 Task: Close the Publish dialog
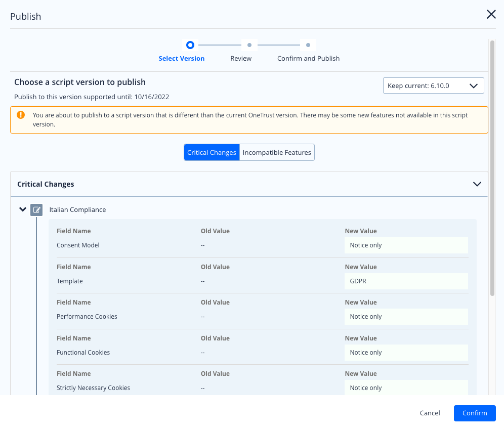click(x=491, y=14)
